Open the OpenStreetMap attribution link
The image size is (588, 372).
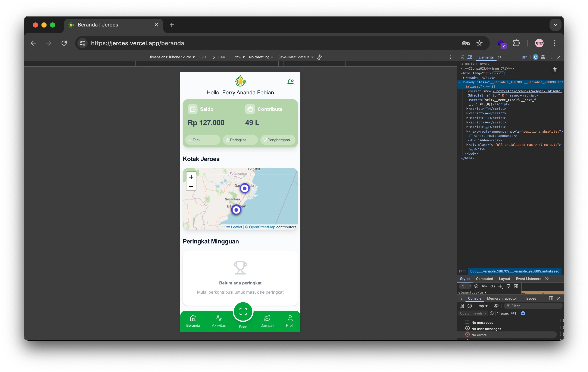coord(262,227)
